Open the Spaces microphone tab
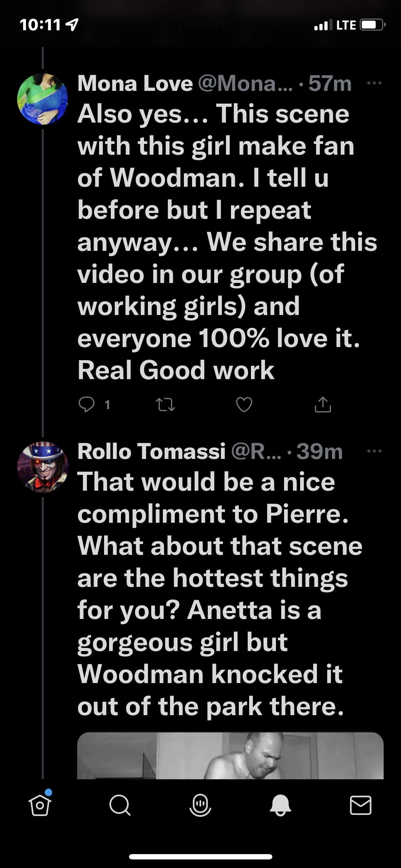This screenshot has height=868, width=401. (200, 805)
